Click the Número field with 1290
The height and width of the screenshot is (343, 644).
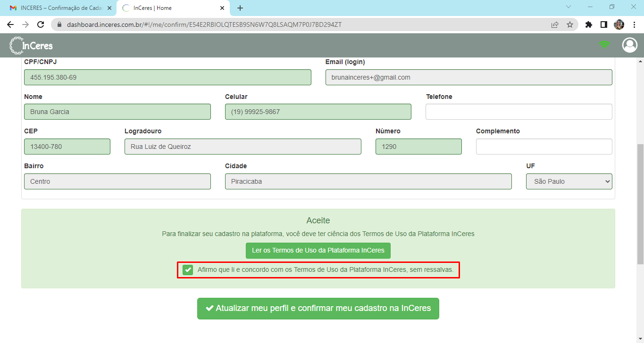pos(418,147)
